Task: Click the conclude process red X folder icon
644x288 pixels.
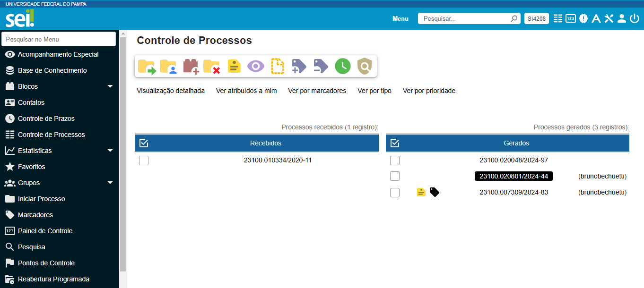Action: (x=212, y=66)
